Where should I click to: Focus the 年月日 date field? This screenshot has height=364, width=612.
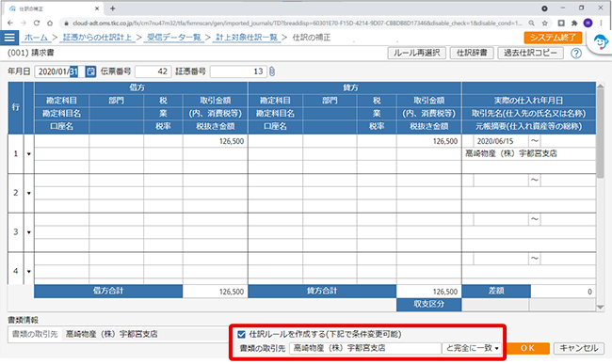coord(59,71)
